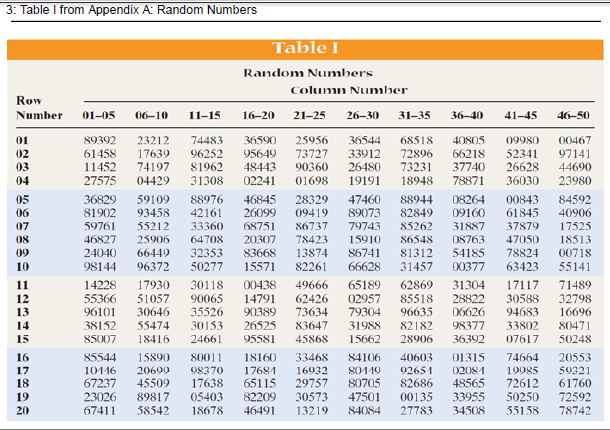This screenshot has width=610, height=430.
Task: Select row number label '11'
Action: point(23,285)
